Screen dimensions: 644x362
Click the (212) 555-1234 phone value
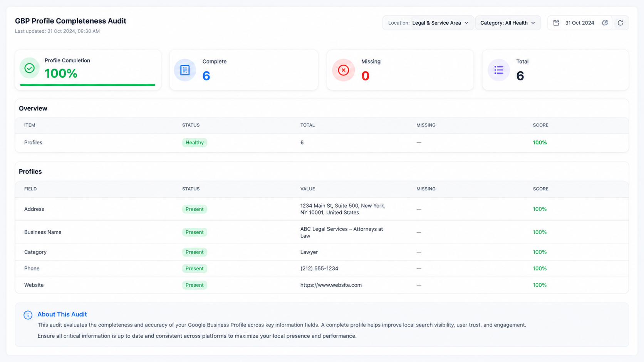click(x=319, y=269)
